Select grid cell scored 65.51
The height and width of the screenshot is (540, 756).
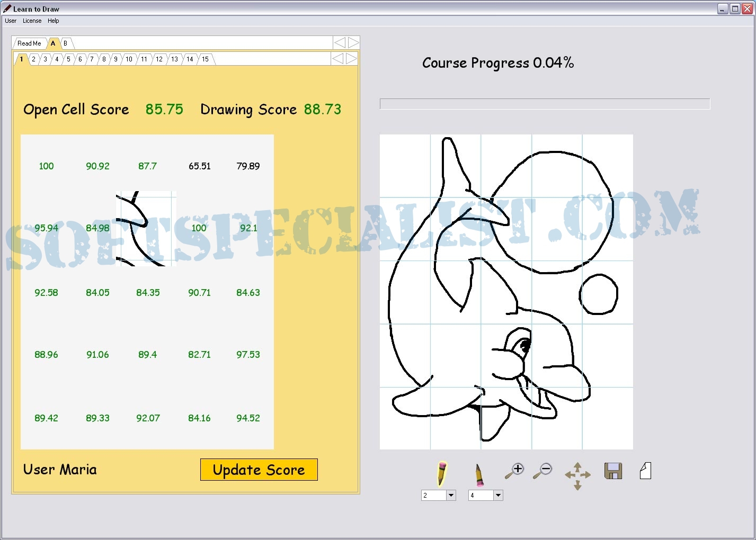coord(199,166)
